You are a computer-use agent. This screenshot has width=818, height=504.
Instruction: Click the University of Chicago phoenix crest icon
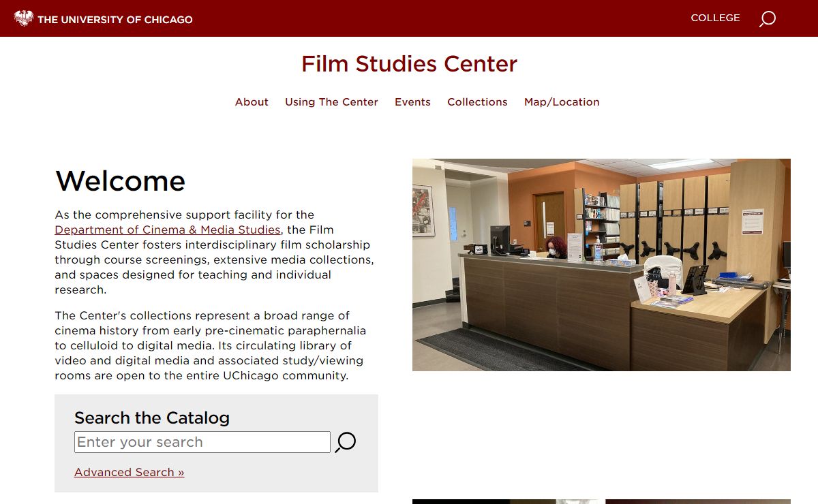point(24,18)
